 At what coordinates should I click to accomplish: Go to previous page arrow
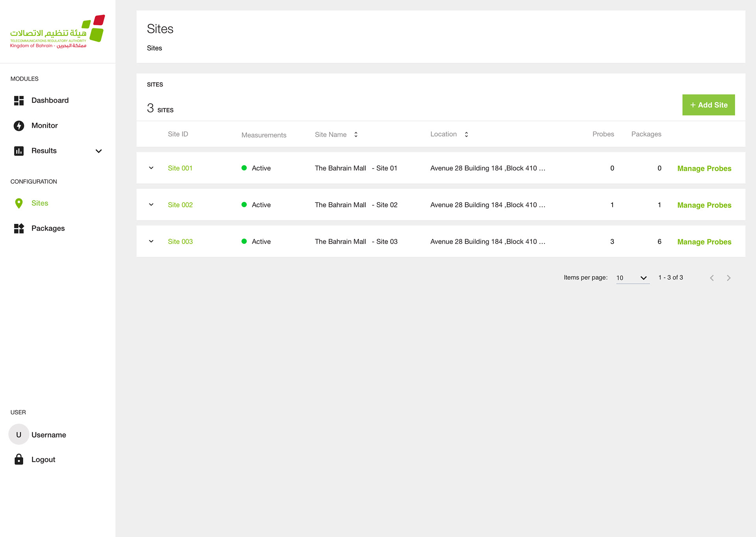(712, 278)
